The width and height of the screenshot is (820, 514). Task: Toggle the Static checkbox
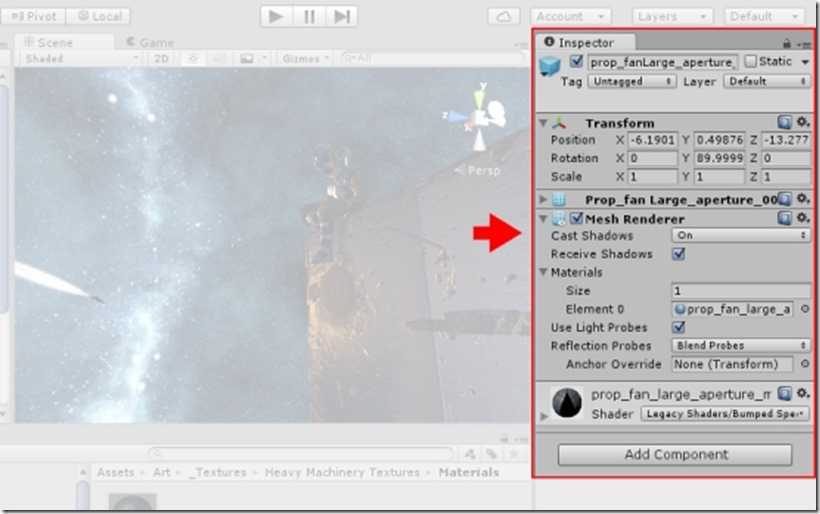point(750,61)
